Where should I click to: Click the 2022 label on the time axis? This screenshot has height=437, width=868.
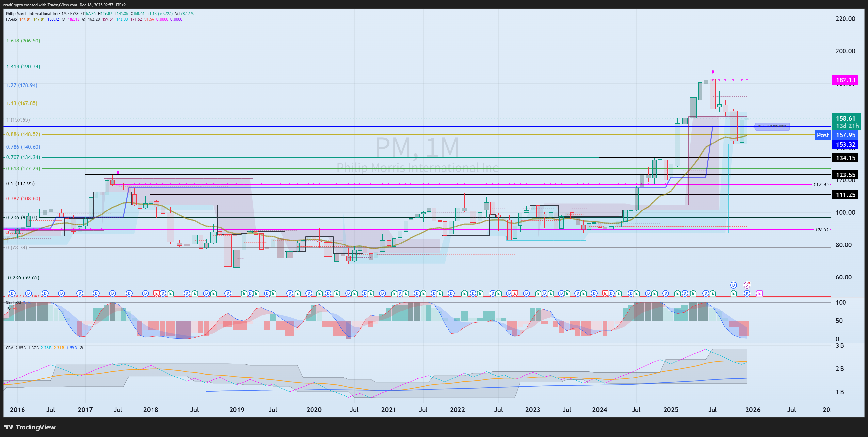click(458, 409)
